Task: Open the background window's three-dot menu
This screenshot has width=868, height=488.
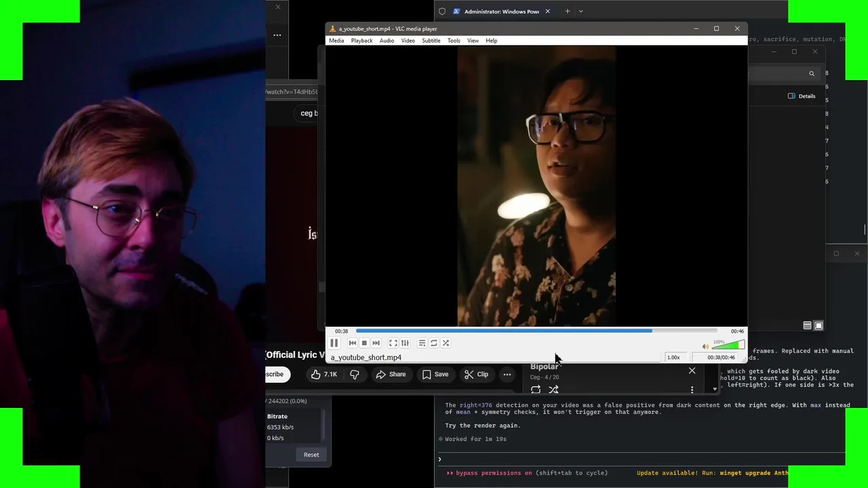Action: [277, 35]
